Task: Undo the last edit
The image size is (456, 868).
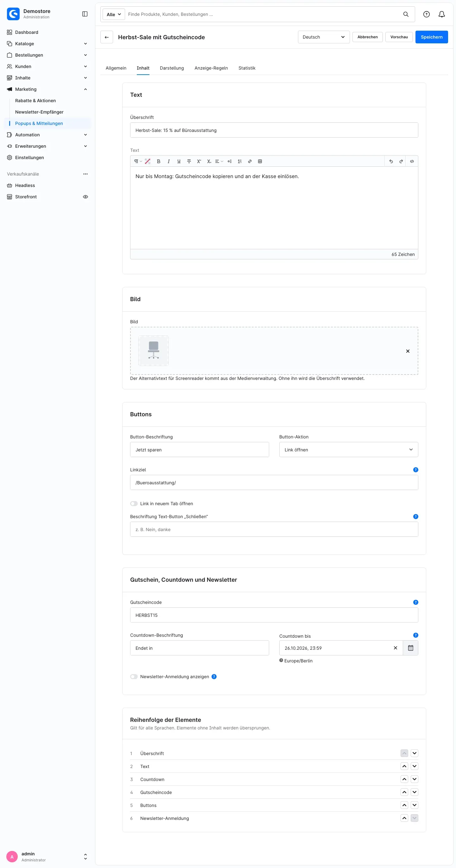Action: point(391,161)
